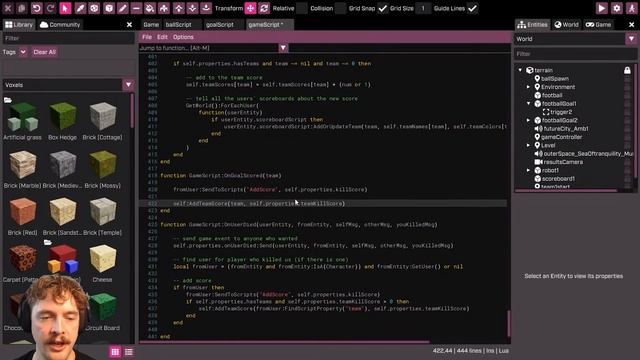Open the Game panel tab with gamepad icon

point(598,24)
